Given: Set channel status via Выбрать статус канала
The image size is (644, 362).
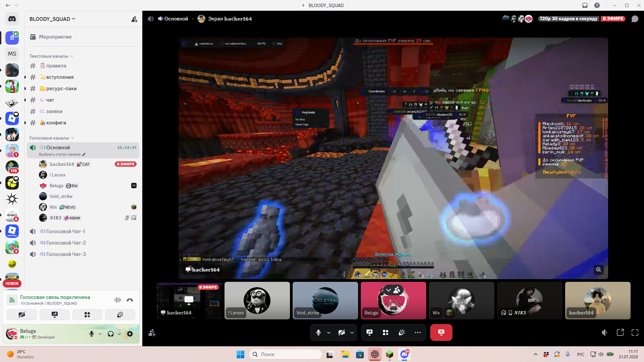Looking at the screenshot, I should [62, 154].
